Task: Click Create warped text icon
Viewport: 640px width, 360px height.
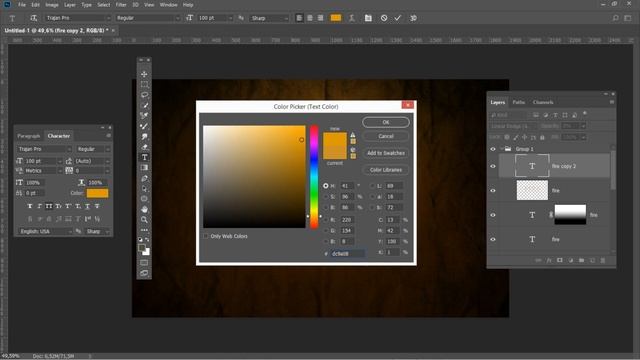Action: [351, 18]
